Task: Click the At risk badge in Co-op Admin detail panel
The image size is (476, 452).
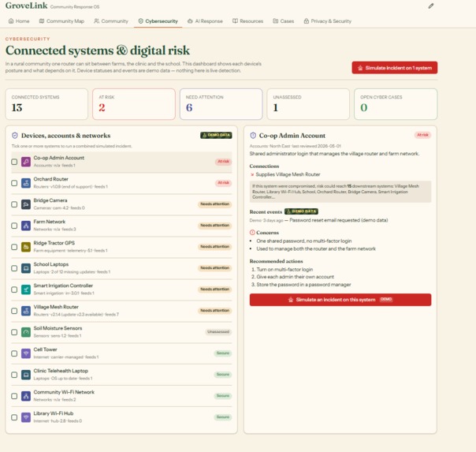Action: [x=422, y=135]
